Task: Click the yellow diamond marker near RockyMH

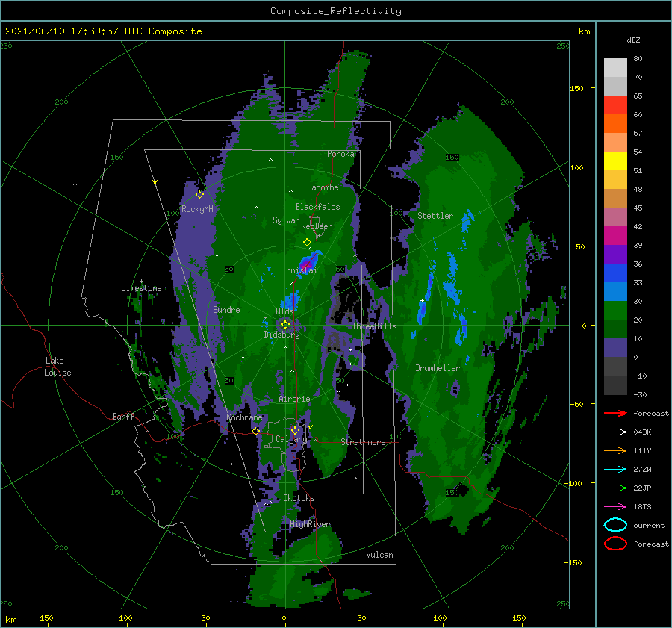Action: [199, 195]
